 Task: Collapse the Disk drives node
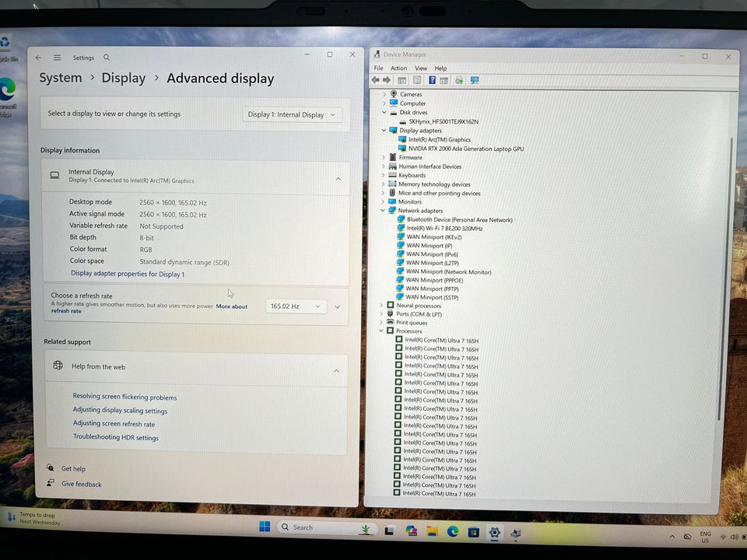point(384,112)
